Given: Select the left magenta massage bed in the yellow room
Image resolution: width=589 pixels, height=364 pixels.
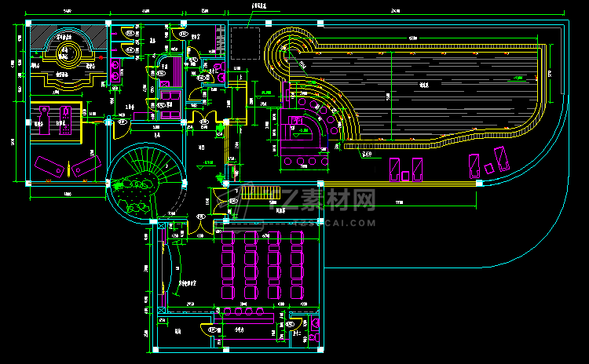Looking at the screenshot, I should [45, 120].
